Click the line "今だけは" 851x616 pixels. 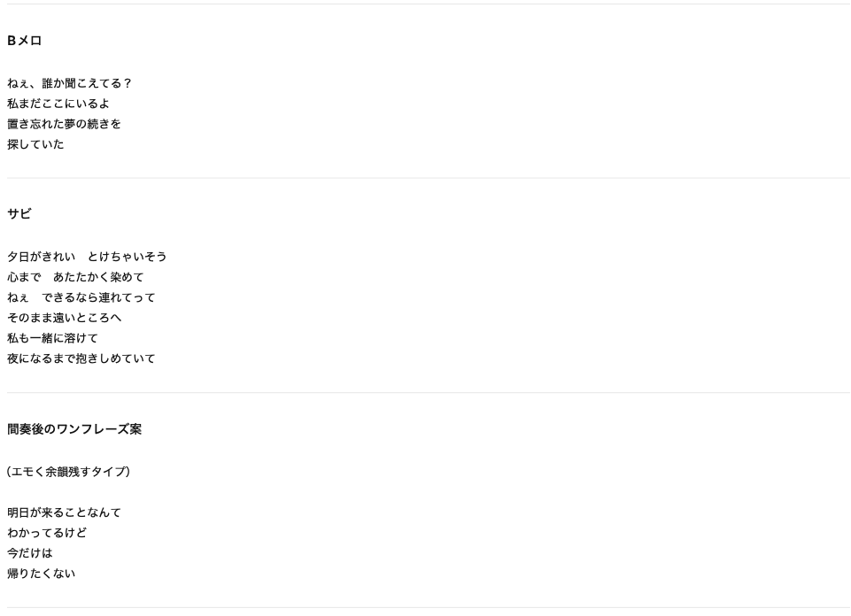pyautogui.click(x=30, y=553)
